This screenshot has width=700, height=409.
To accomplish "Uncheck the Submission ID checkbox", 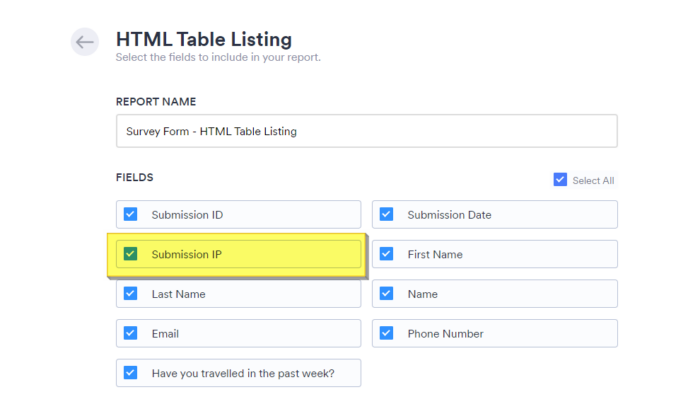I will (130, 214).
